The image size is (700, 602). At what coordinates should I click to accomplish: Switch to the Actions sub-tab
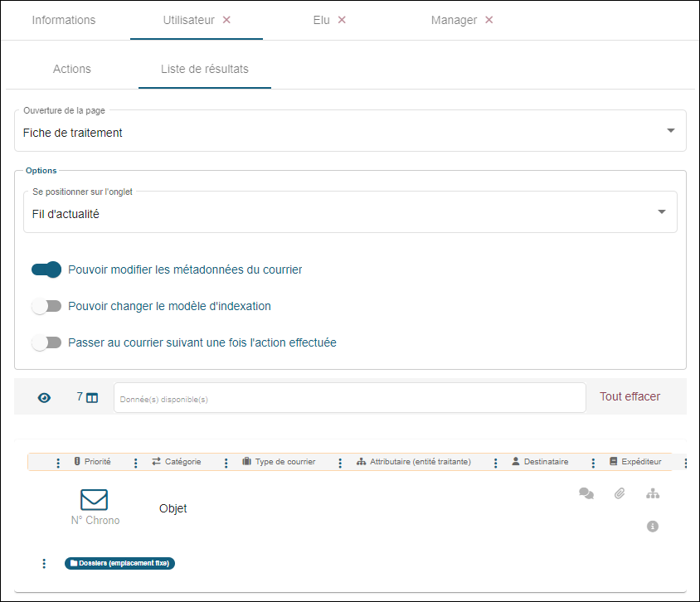(72, 69)
